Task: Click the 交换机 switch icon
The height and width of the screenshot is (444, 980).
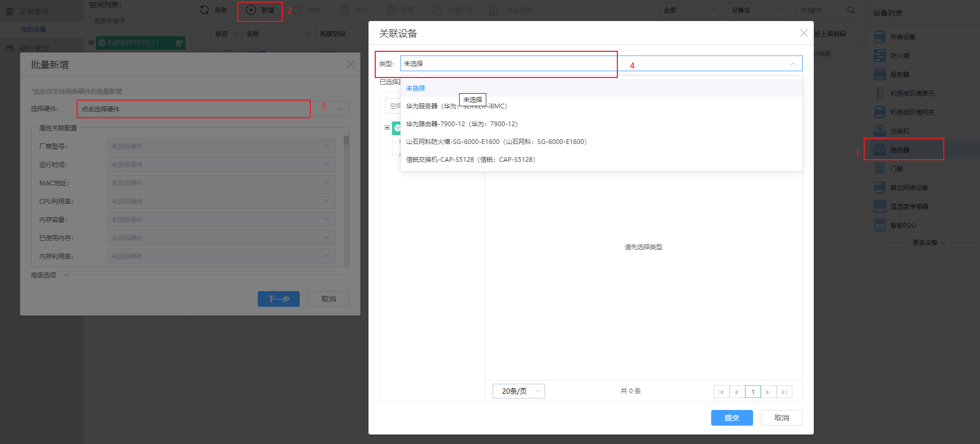Action: tap(880, 131)
